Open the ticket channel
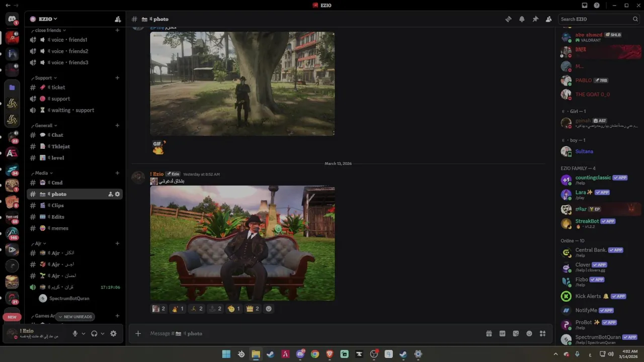 pos(74,87)
